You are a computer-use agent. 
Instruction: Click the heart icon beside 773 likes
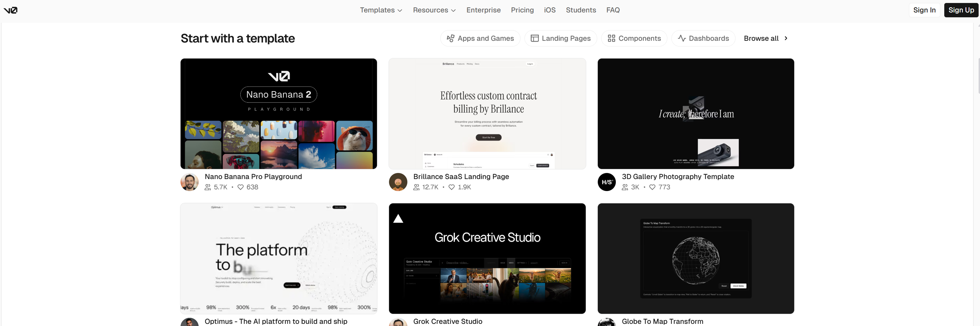pyautogui.click(x=652, y=187)
